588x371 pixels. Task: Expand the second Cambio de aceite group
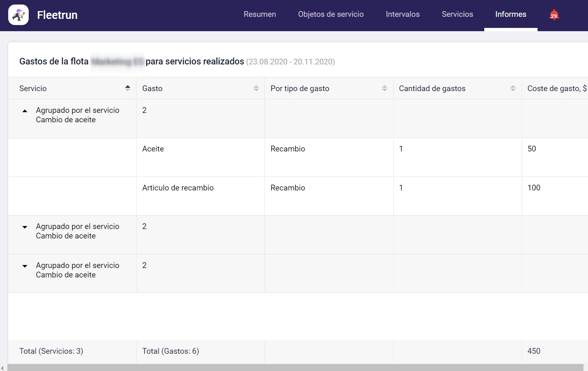tap(25, 227)
